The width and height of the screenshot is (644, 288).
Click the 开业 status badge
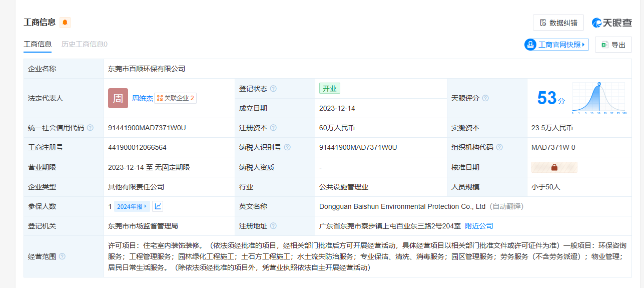click(x=329, y=89)
